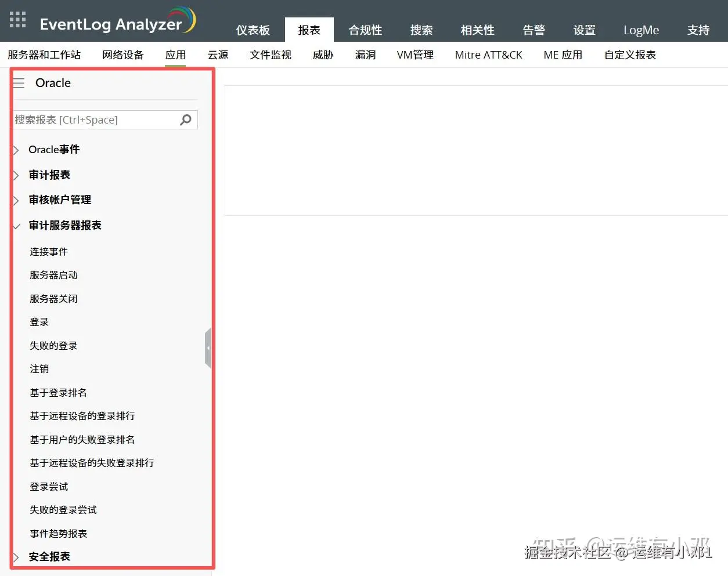The image size is (728, 576).
Task: Select the 文件监视 submenu
Action: pos(271,55)
